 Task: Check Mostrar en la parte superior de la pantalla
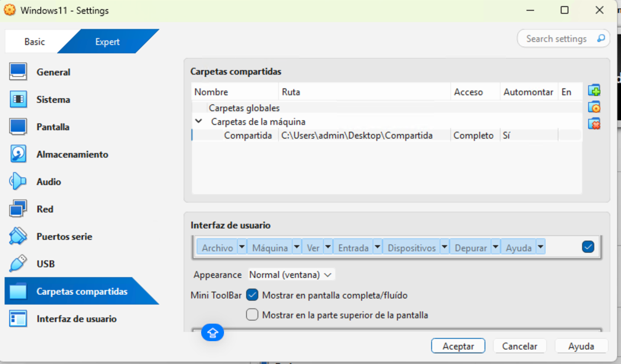coord(252,315)
